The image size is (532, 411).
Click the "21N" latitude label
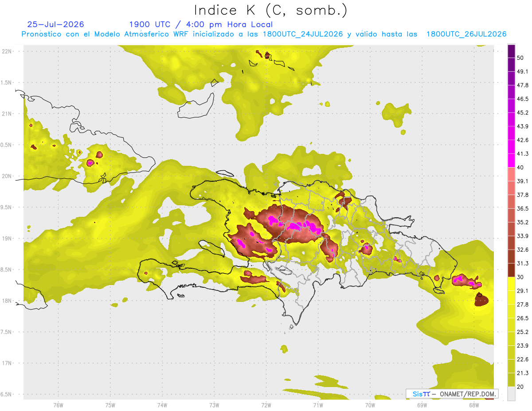click(x=7, y=114)
